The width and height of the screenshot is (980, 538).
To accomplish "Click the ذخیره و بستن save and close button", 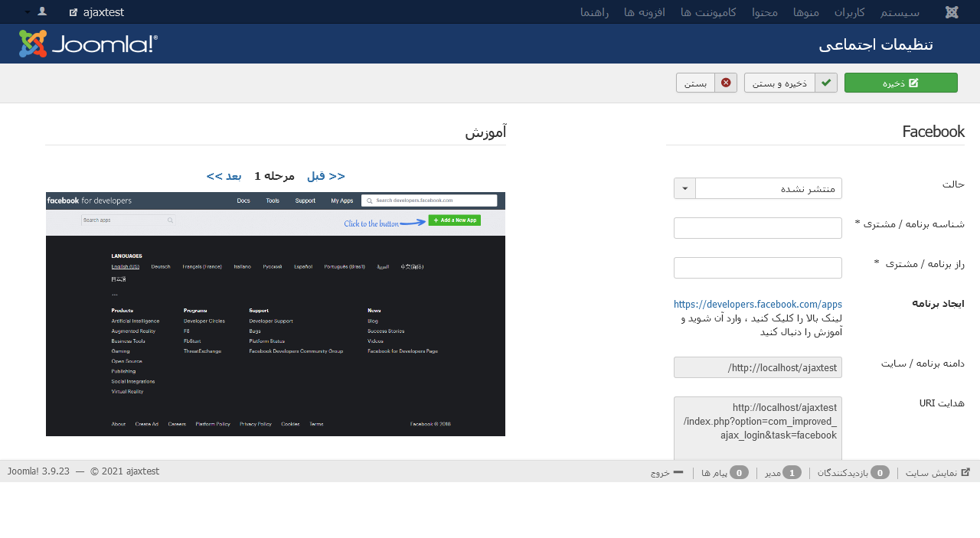I will 791,83.
